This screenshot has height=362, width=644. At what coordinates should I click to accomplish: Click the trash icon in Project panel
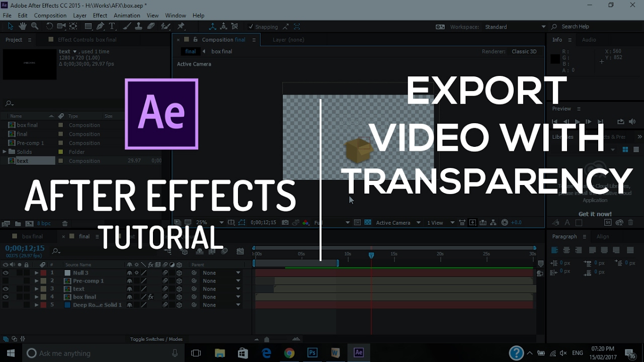click(x=65, y=223)
